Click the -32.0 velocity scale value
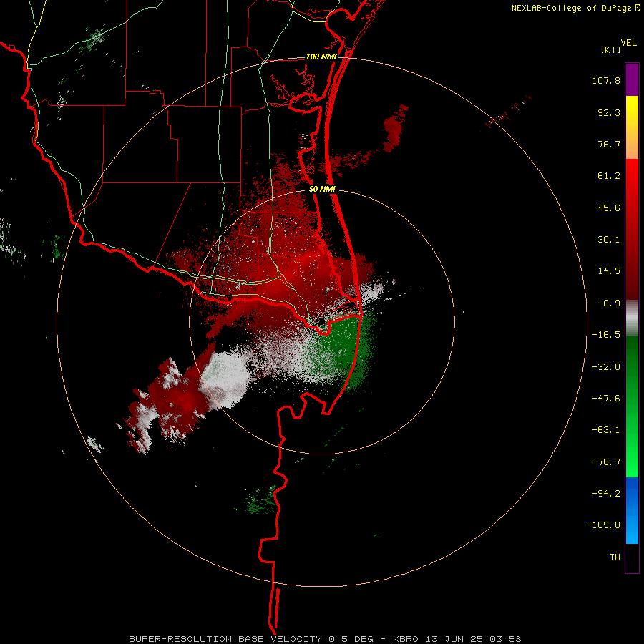 coord(606,367)
